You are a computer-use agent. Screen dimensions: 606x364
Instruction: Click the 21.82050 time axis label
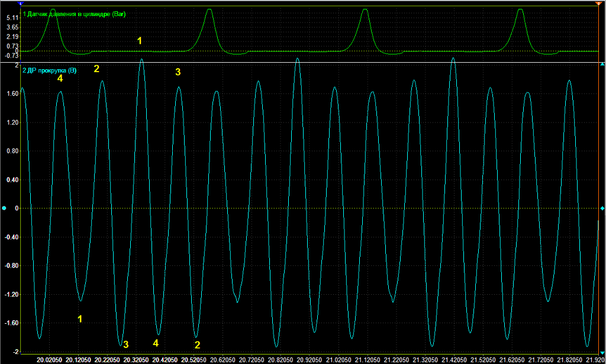570,360
